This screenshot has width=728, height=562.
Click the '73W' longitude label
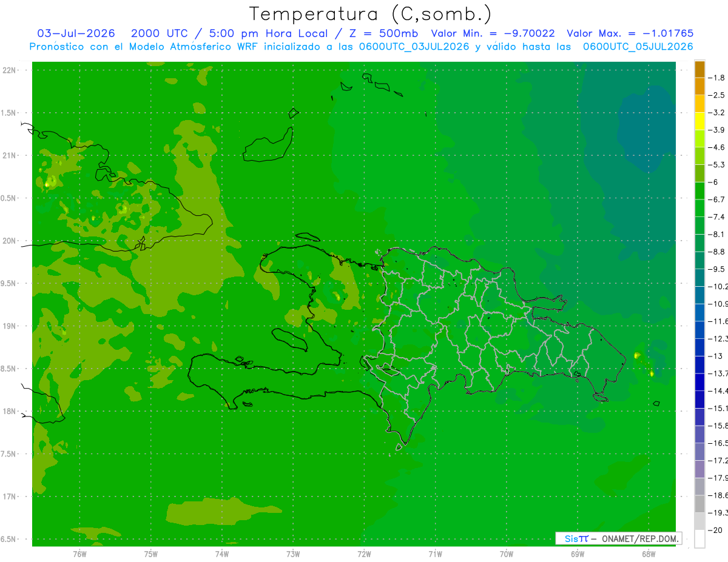pos(293,554)
